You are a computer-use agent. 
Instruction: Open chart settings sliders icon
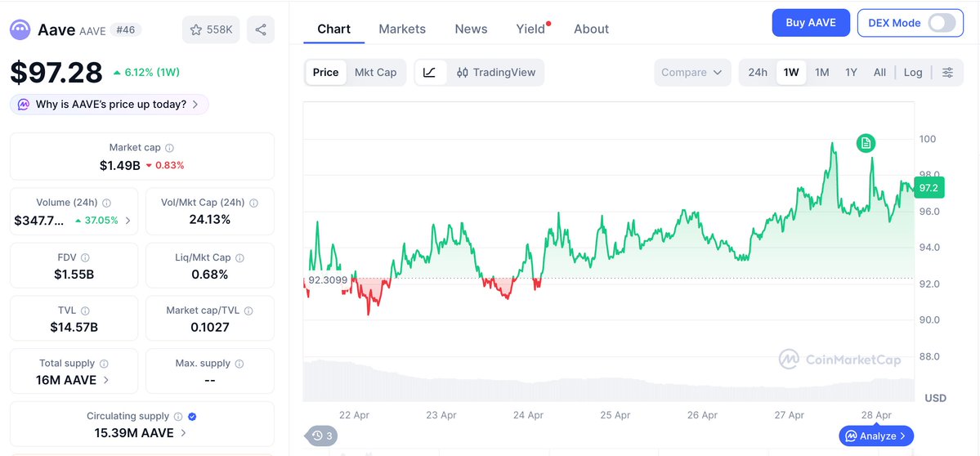[x=947, y=72]
